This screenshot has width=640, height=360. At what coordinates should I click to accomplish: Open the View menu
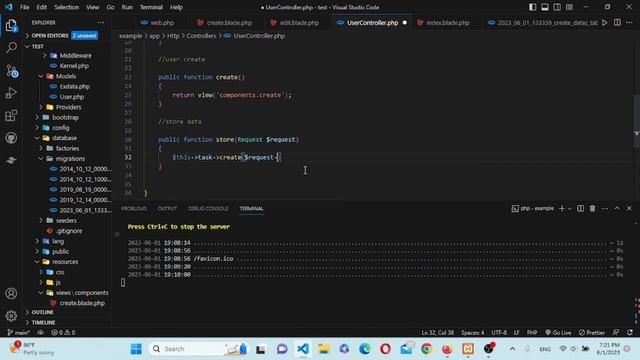[x=93, y=7]
